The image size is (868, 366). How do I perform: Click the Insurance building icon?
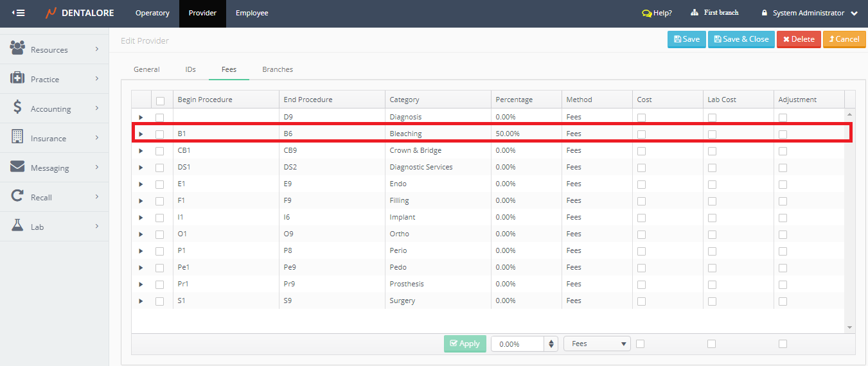[x=17, y=137]
